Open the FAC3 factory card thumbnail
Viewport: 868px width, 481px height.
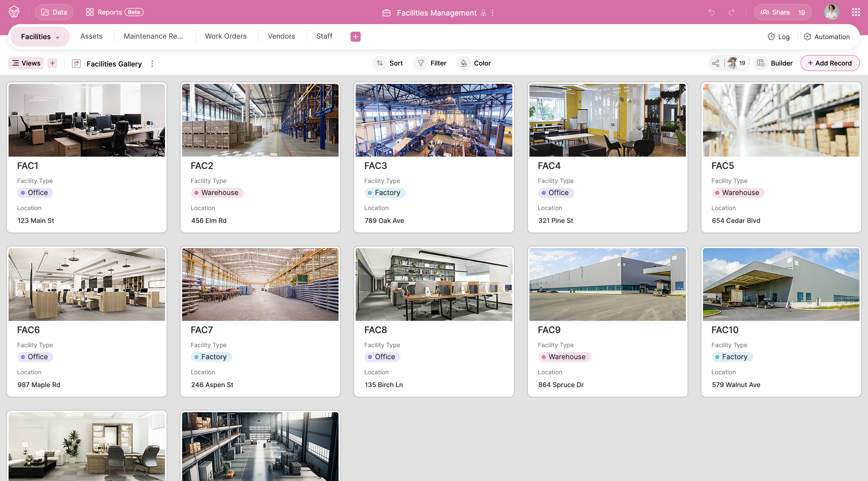click(434, 120)
